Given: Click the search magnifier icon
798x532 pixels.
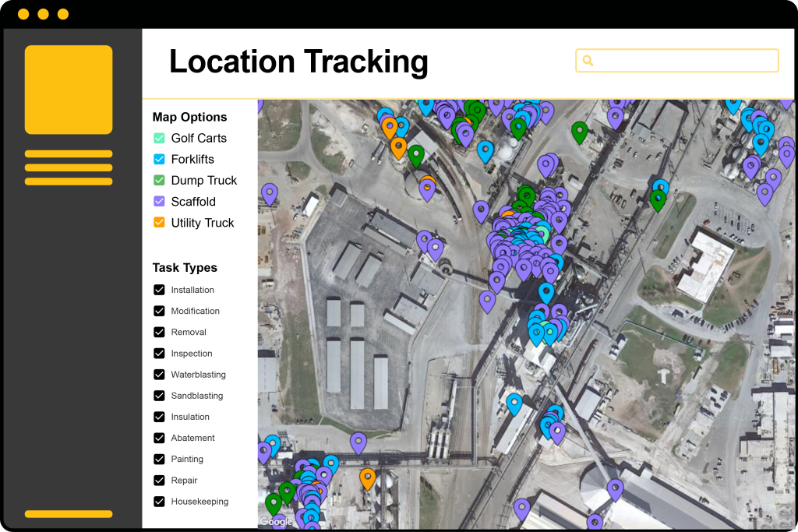Looking at the screenshot, I should [x=586, y=61].
